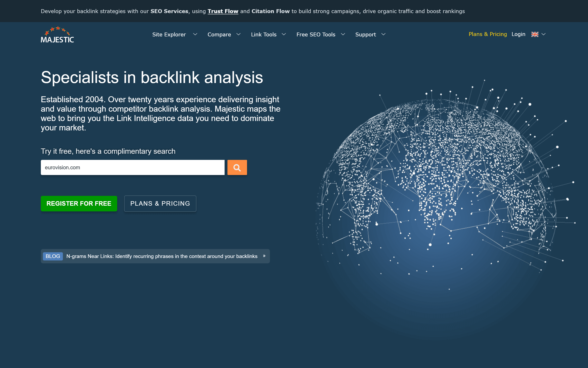Click the blog banner double-arrow
Image resolution: width=588 pixels, height=368 pixels.
pos(264,256)
